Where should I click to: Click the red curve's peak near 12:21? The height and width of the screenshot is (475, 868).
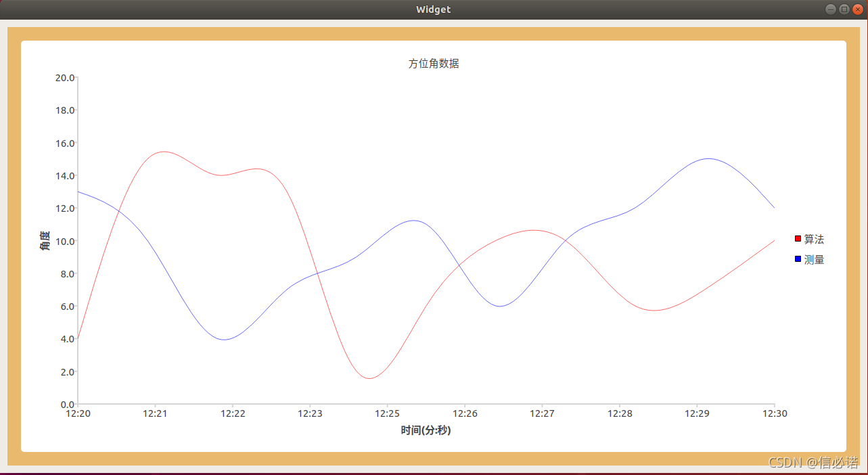[164, 152]
